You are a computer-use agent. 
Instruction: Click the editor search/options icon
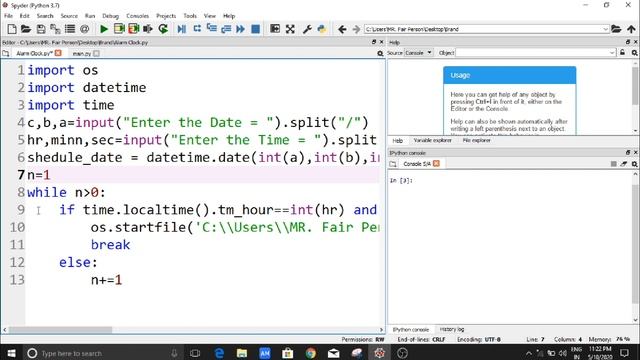click(380, 53)
